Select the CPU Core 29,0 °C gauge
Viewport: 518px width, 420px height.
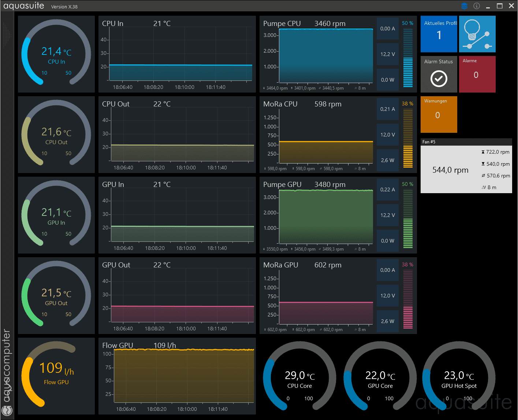(x=299, y=376)
